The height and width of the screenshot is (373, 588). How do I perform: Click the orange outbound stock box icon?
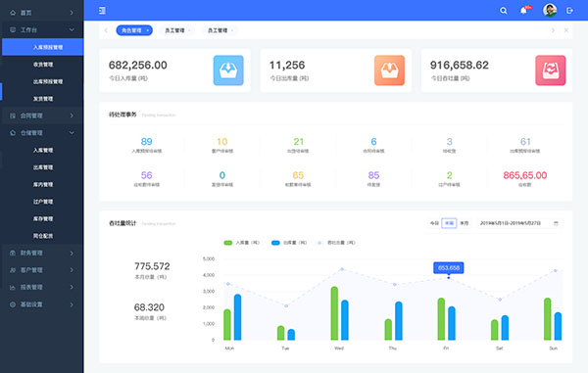[x=389, y=70]
